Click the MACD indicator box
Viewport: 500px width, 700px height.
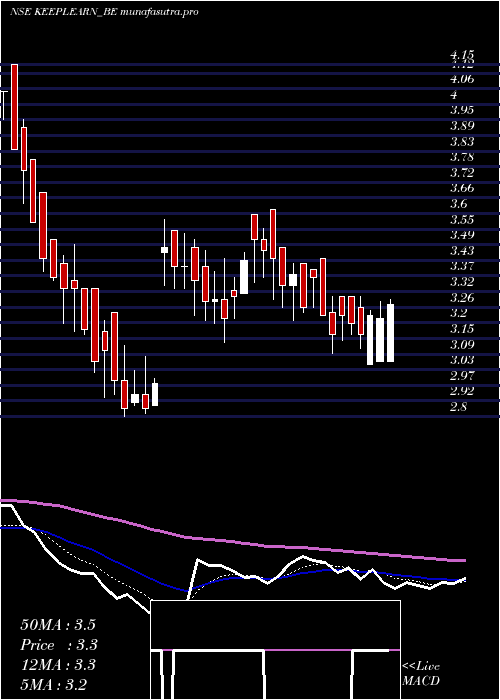tap(275, 650)
